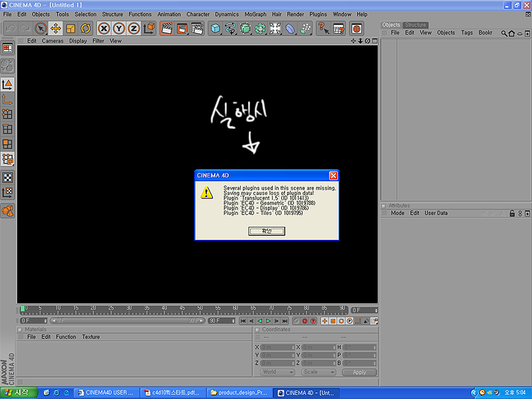Click the play backward button
Image resolution: width=532 pixels, height=399 pixels.
(x=260, y=321)
